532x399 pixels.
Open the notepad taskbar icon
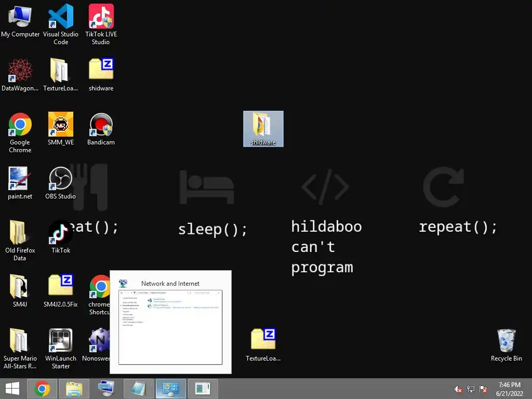point(138,389)
